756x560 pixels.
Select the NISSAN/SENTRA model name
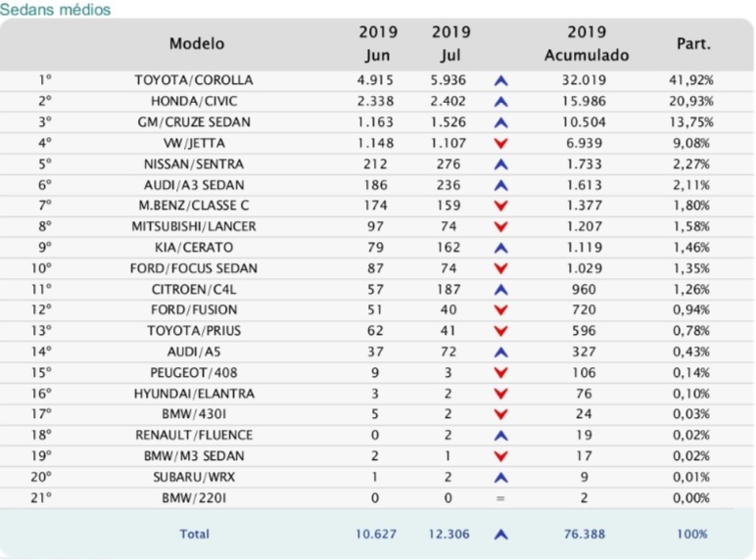[x=194, y=163]
